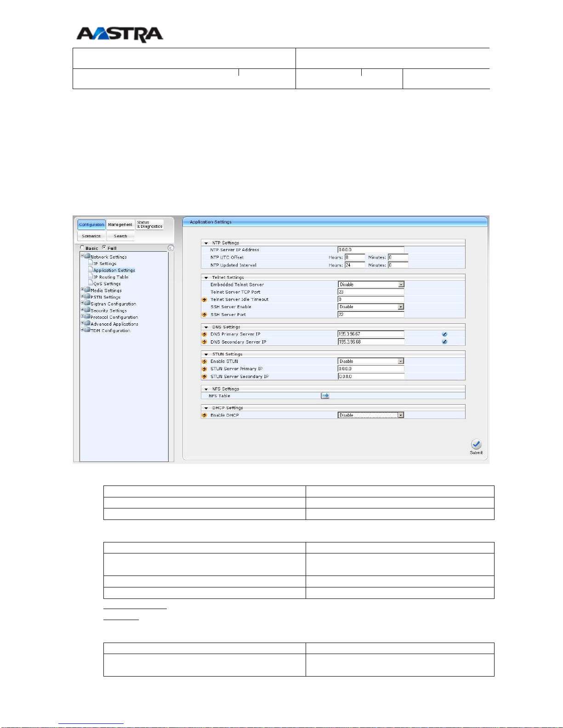The width and height of the screenshot is (563, 728).
Task: Select Application Settings in the tree
Action: (x=114, y=271)
